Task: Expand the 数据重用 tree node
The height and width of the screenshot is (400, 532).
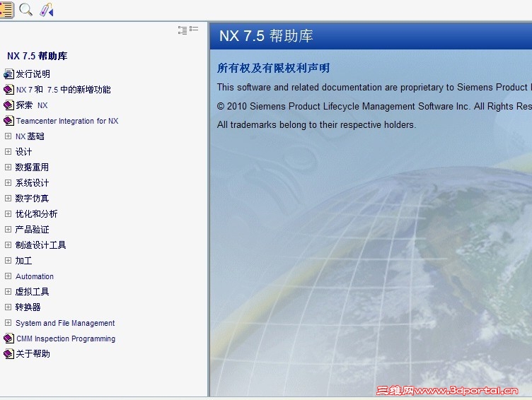Action: coord(8,167)
